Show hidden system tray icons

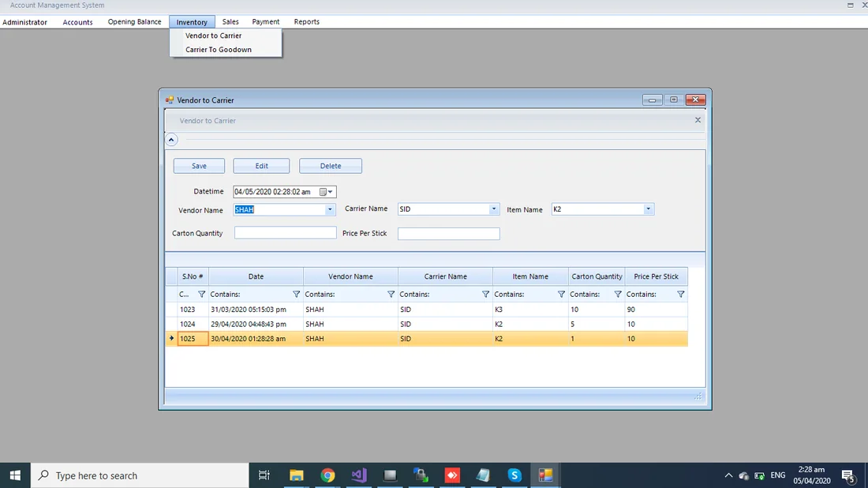(x=728, y=475)
